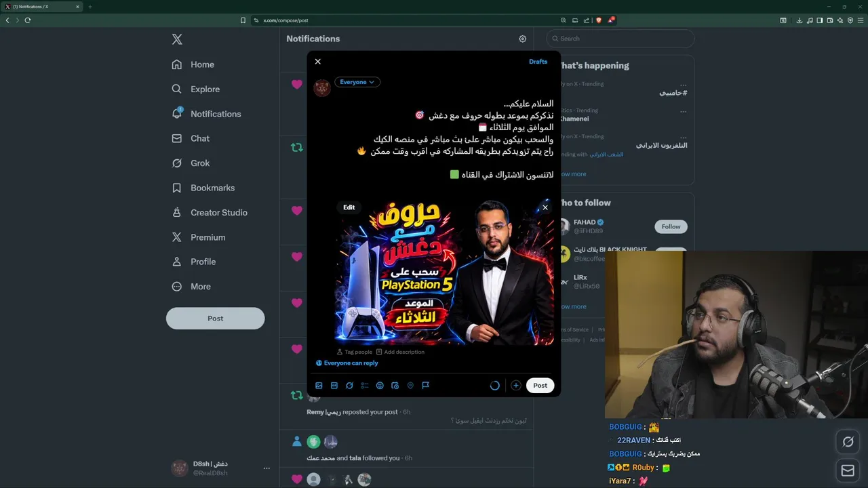Publish with composer Post button

[x=540, y=386]
